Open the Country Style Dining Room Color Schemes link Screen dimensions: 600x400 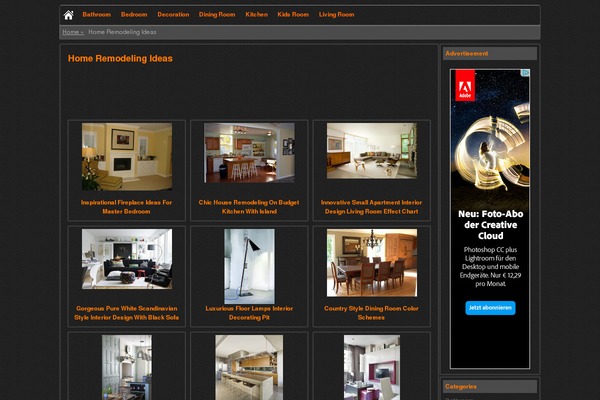[371, 313]
